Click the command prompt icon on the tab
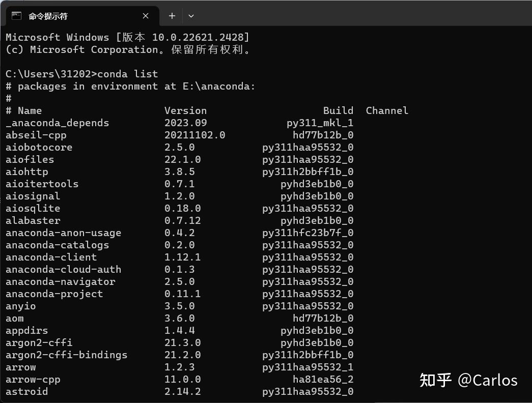Viewport: 532px width, 403px height. pos(17,16)
